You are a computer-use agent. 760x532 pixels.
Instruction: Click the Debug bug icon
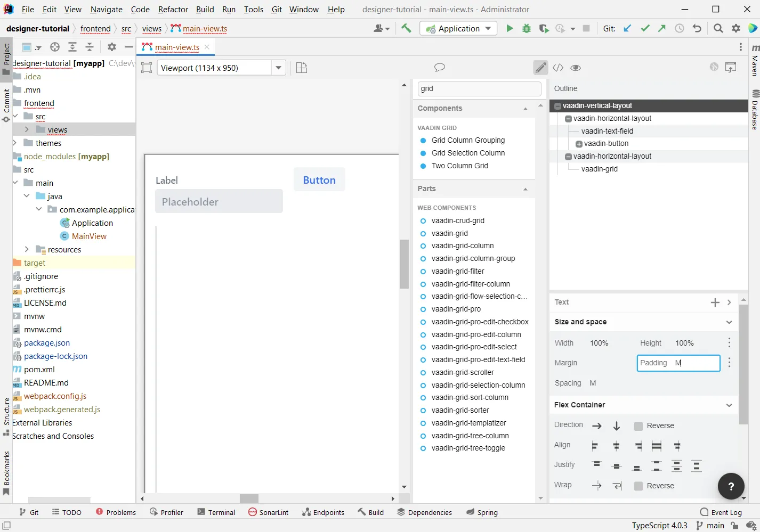coord(527,29)
